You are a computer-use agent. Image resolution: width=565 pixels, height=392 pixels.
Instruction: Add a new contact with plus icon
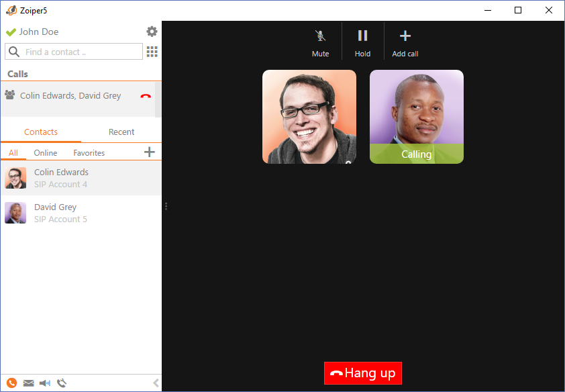(x=150, y=152)
